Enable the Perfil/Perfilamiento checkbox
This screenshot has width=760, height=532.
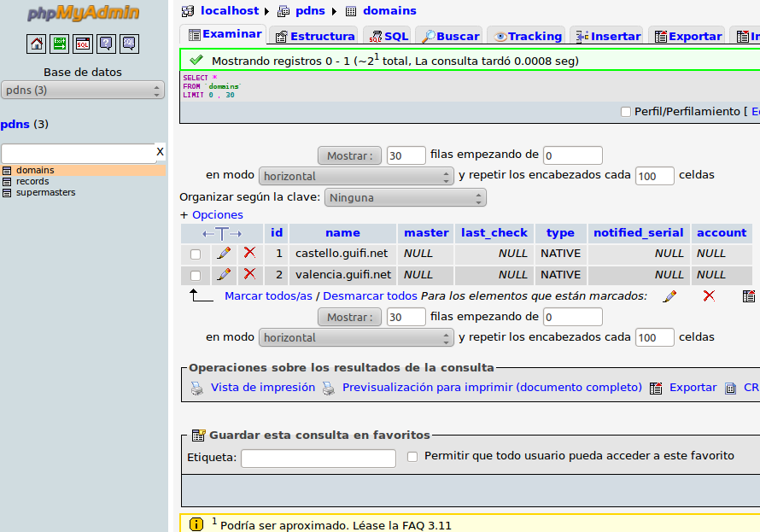click(626, 112)
